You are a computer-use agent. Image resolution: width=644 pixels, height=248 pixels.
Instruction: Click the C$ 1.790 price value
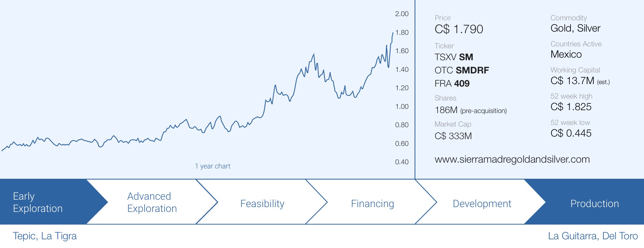pyautogui.click(x=459, y=29)
